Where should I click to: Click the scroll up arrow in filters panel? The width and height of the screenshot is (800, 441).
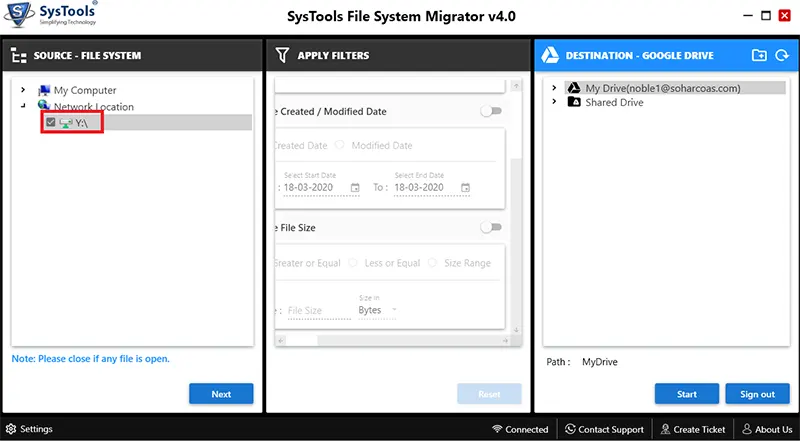(x=516, y=86)
